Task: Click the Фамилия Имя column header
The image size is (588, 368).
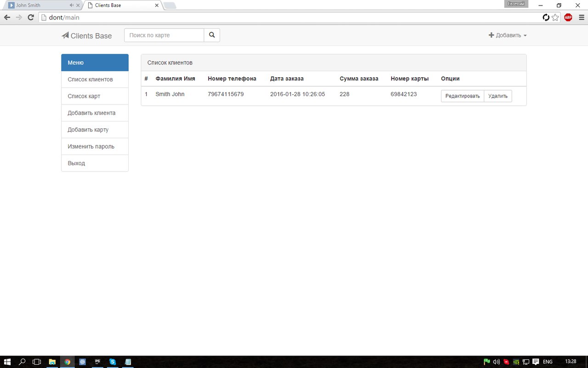Action: (x=175, y=79)
